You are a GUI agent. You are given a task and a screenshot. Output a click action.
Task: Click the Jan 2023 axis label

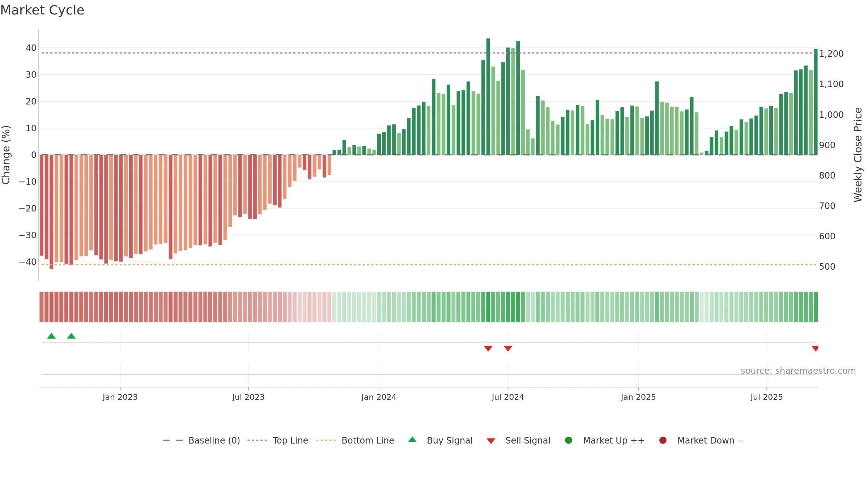120,397
